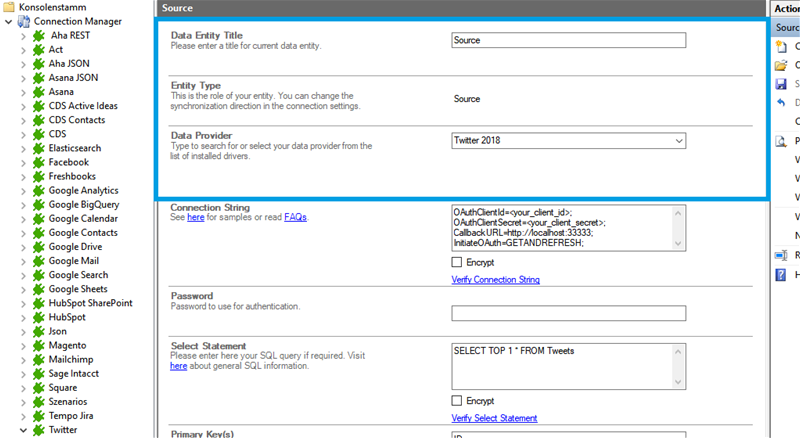Click the undo arrow icon in Actions pane
The image size is (800, 438).
pyautogui.click(x=782, y=102)
